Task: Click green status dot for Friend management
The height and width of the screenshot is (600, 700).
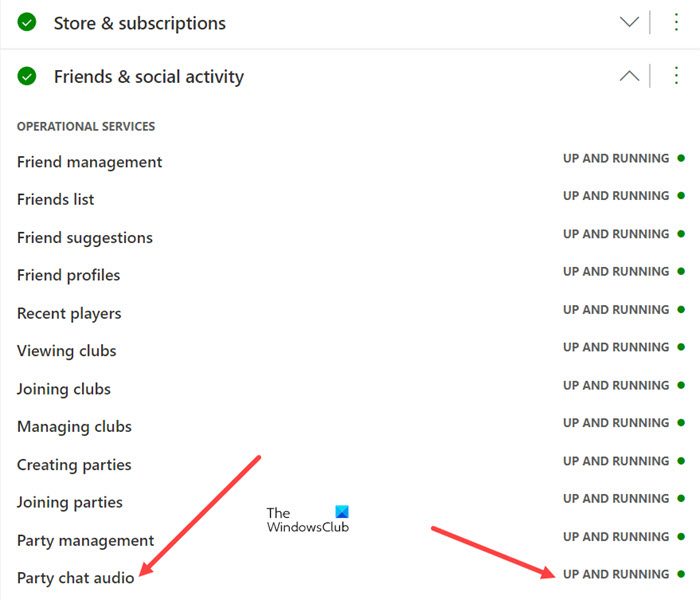Action: pyautogui.click(x=681, y=158)
